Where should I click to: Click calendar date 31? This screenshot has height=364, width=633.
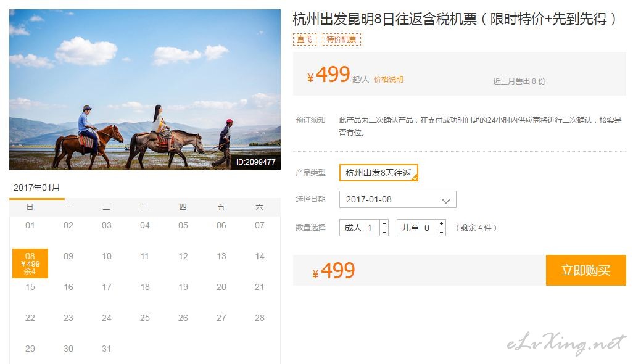pyautogui.click(x=107, y=348)
